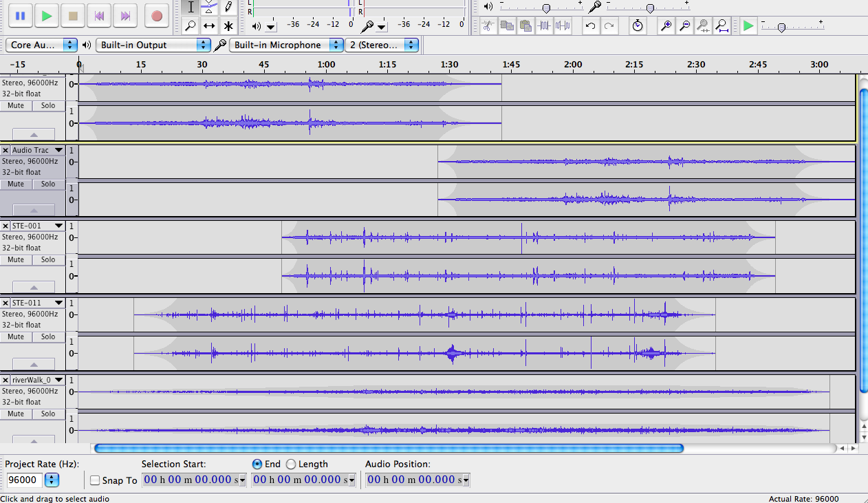Click the Zoom Out magnifier icon
This screenshot has height=503, width=868.
click(x=684, y=26)
